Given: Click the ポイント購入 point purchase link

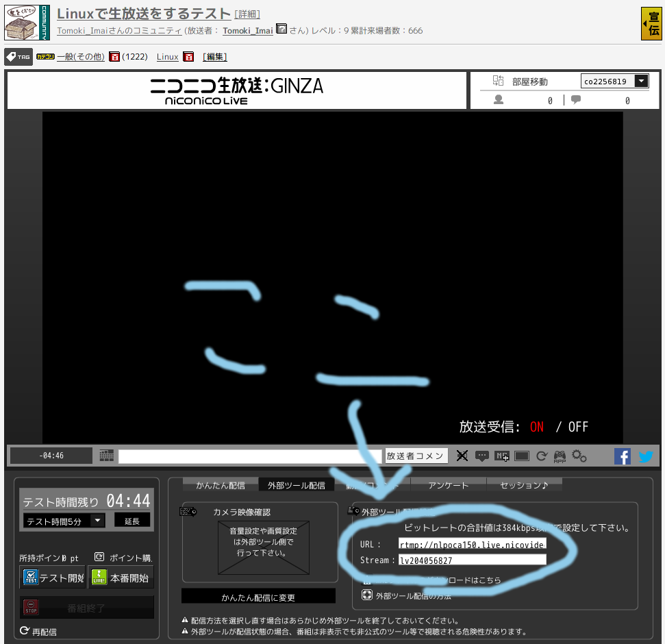Looking at the screenshot, I should [x=124, y=558].
